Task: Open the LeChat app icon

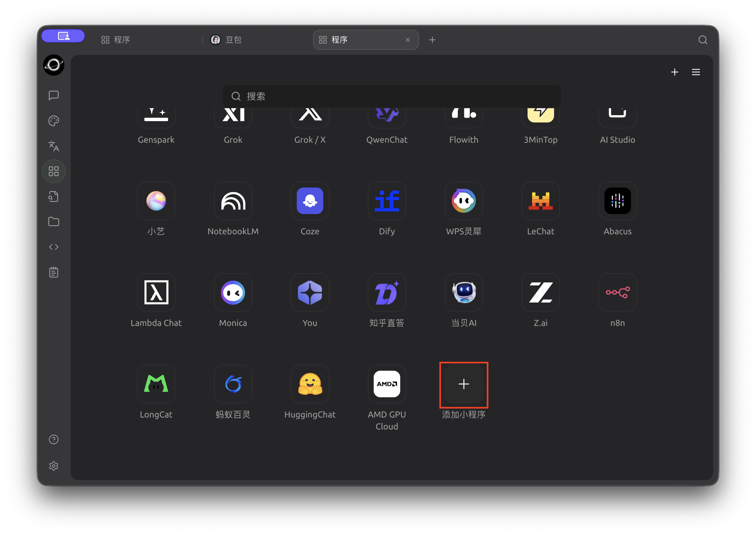Action: pos(540,201)
